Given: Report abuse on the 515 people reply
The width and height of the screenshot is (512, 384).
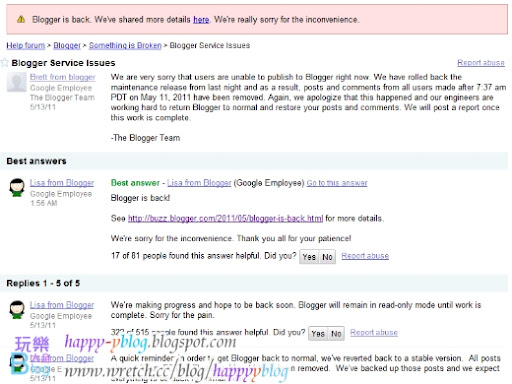Looking at the screenshot, I should pos(374,332).
